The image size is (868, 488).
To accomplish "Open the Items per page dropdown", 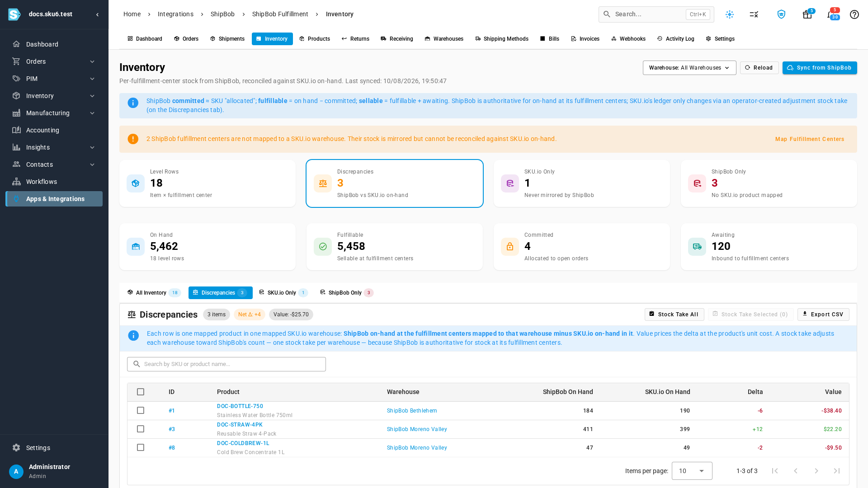I will 692,471.
